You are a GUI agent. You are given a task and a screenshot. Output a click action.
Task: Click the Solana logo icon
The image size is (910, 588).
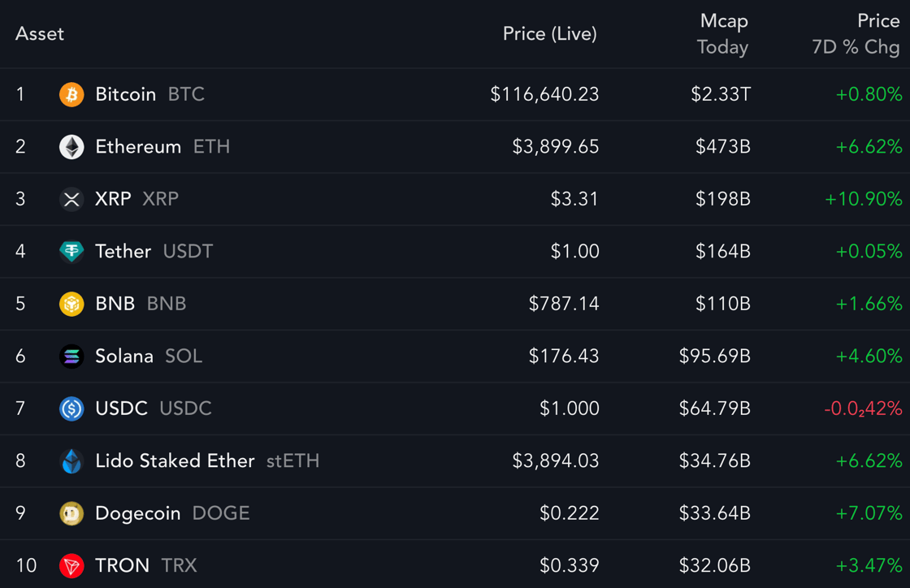(x=71, y=356)
